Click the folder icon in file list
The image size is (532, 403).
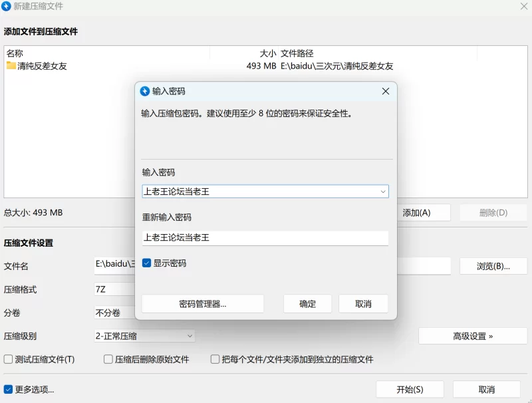pos(11,65)
